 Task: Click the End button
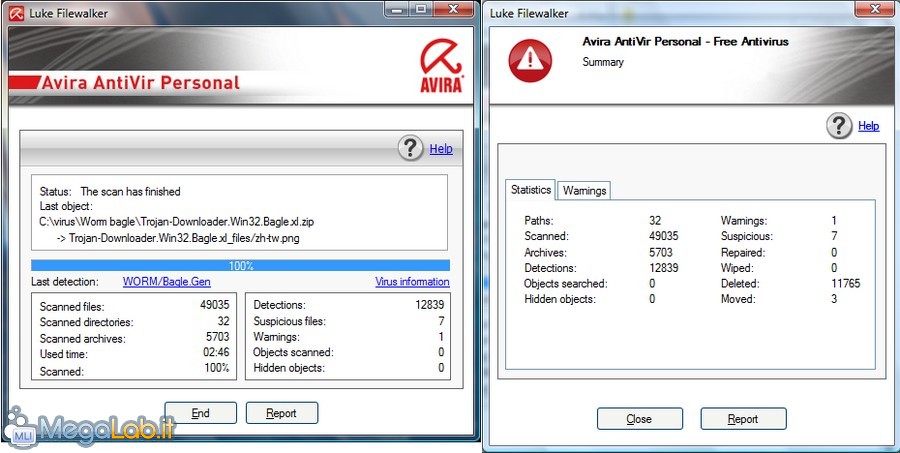[200, 413]
